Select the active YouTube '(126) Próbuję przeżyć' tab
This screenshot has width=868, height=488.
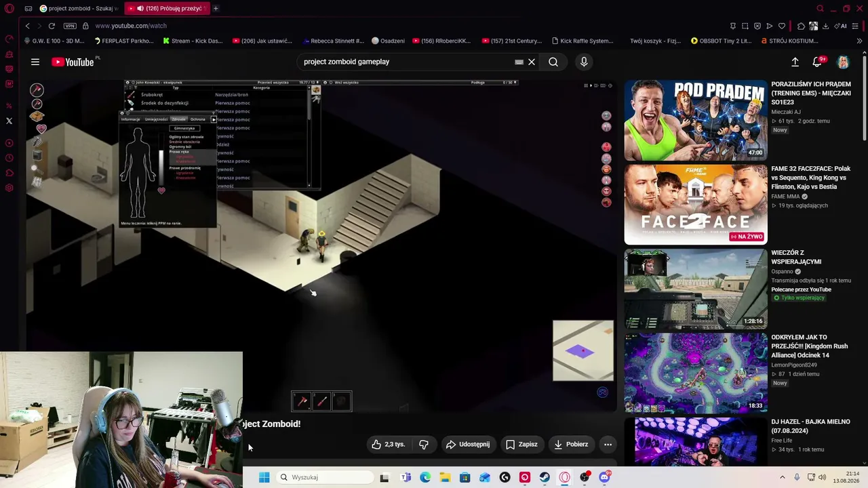[167, 8]
